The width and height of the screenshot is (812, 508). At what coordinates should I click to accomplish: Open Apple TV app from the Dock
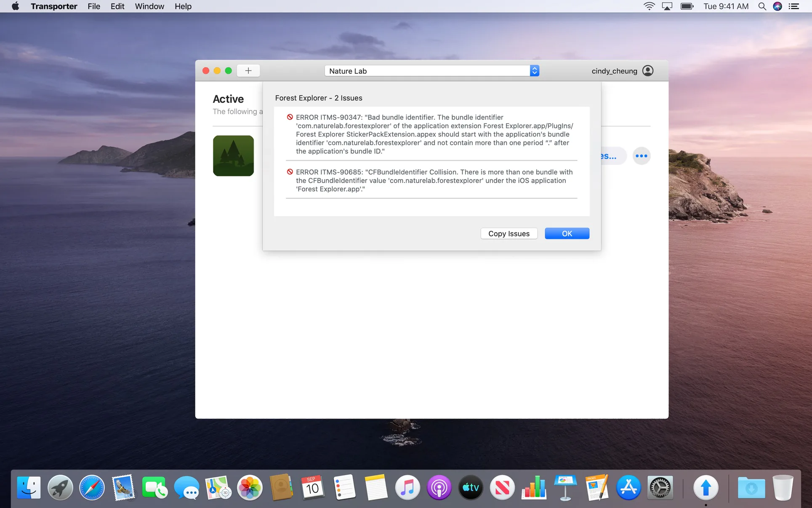coord(471,488)
